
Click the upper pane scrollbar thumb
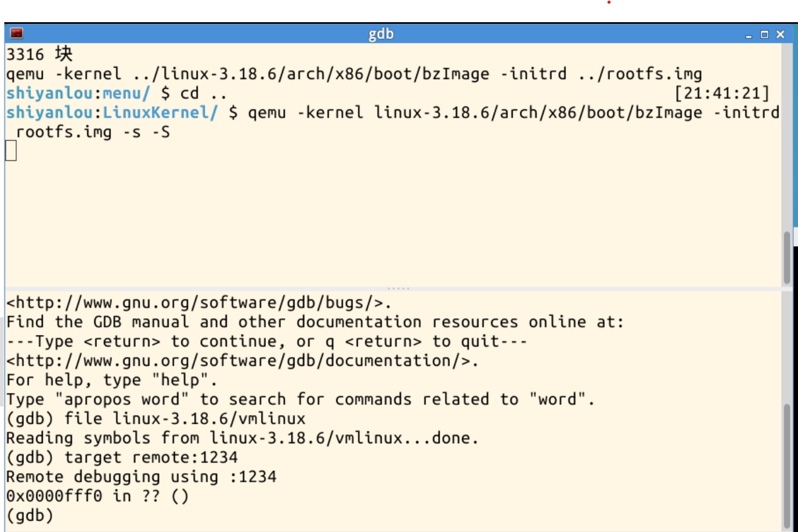coord(787,257)
